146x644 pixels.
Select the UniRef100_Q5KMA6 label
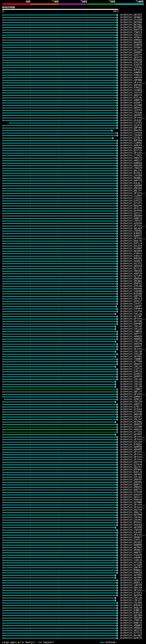point(131,148)
